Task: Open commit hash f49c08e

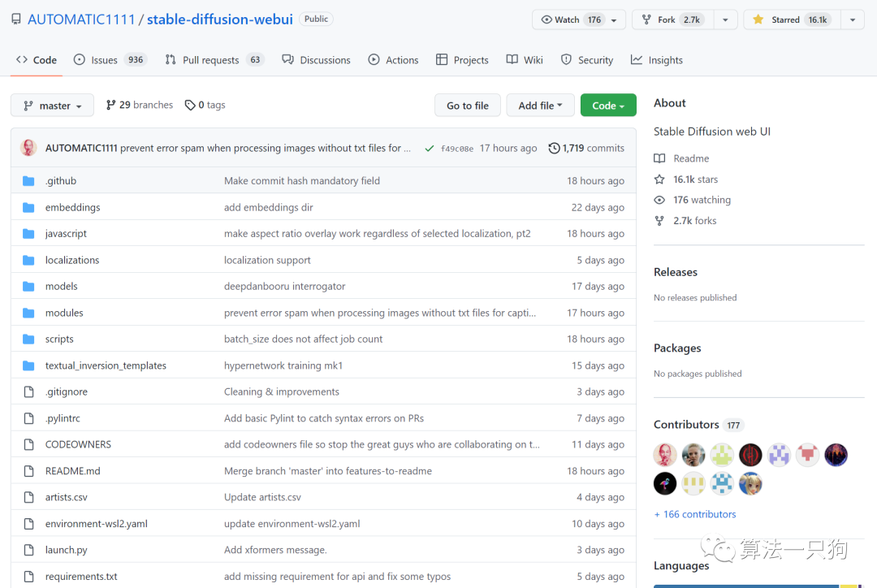Action: coord(457,149)
